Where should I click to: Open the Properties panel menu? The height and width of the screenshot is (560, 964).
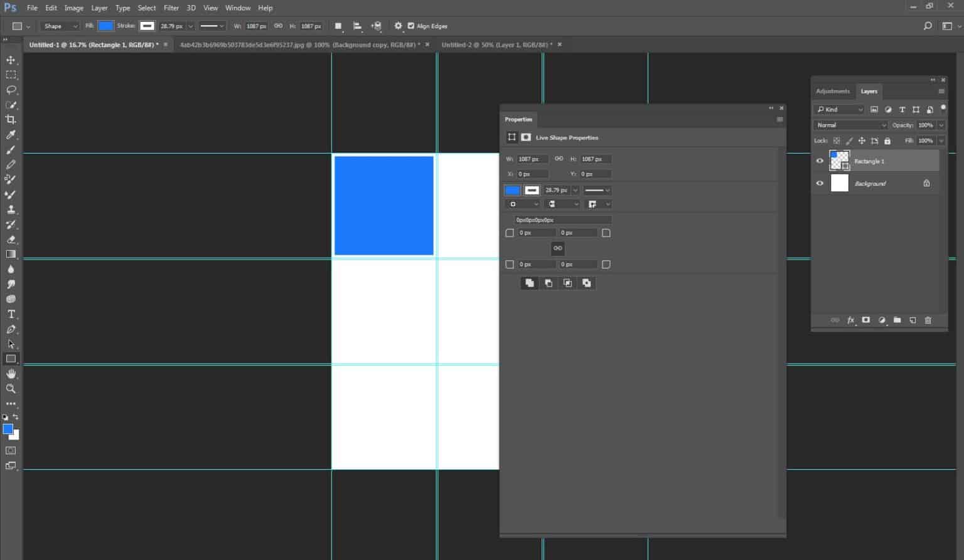click(780, 119)
